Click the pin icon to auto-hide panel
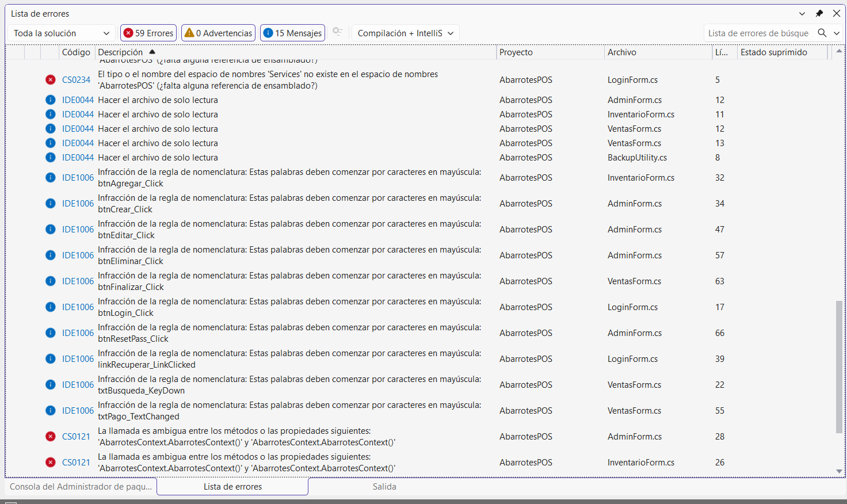The image size is (847, 504). [x=819, y=14]
